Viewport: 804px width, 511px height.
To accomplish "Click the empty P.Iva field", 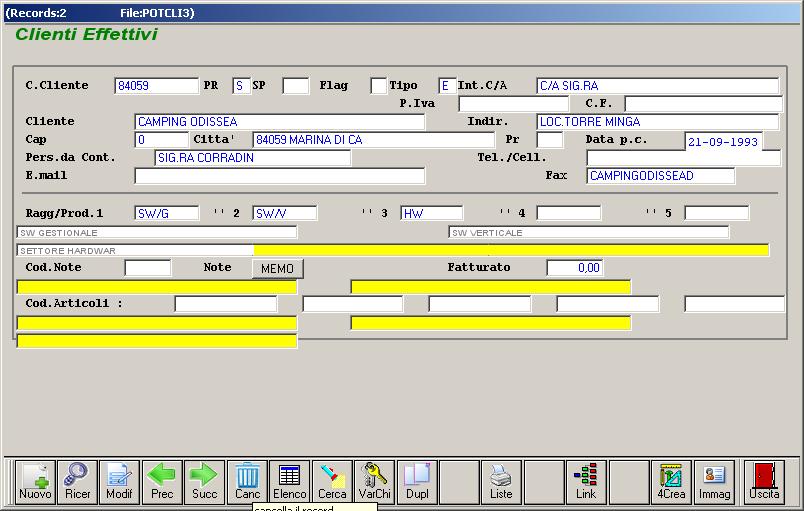I will [x=514, y=104].
